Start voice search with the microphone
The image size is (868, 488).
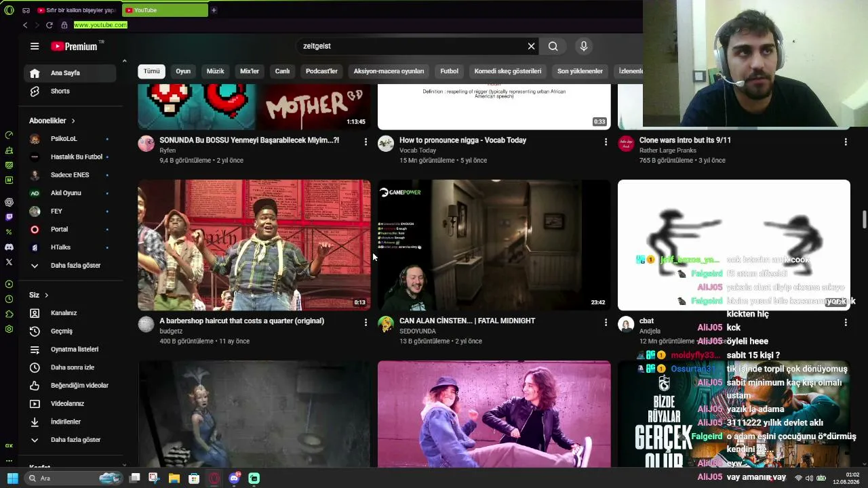584,46
